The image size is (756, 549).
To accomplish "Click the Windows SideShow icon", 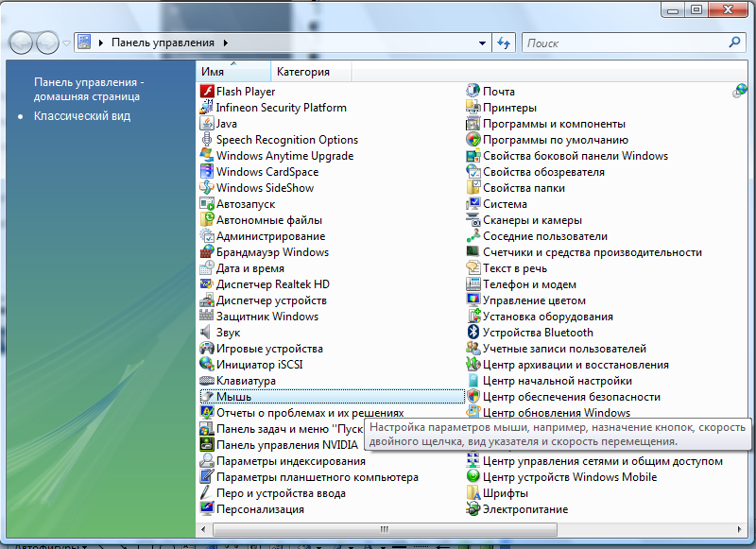I will 207,188.
